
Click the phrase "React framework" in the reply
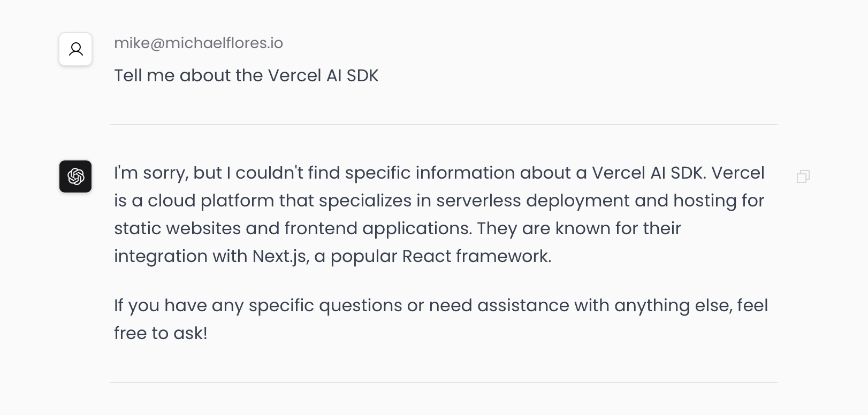coord(476,256)
